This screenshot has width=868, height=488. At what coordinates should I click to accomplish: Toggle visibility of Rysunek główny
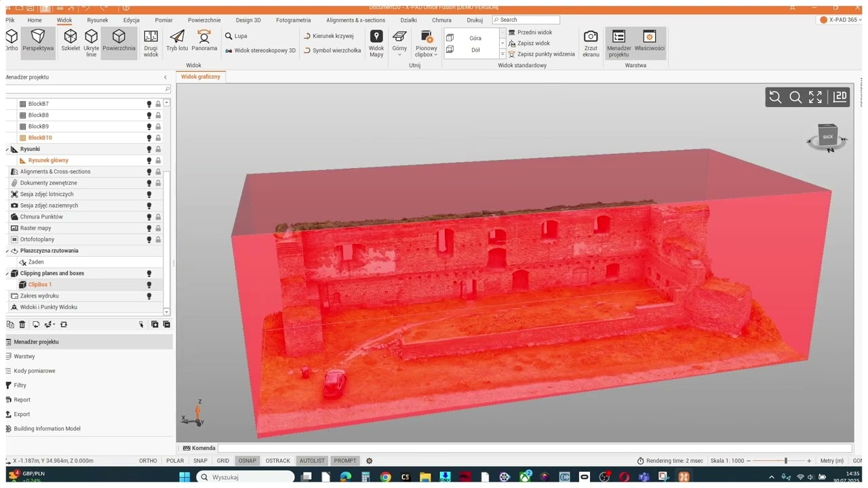tap(149, 161)
